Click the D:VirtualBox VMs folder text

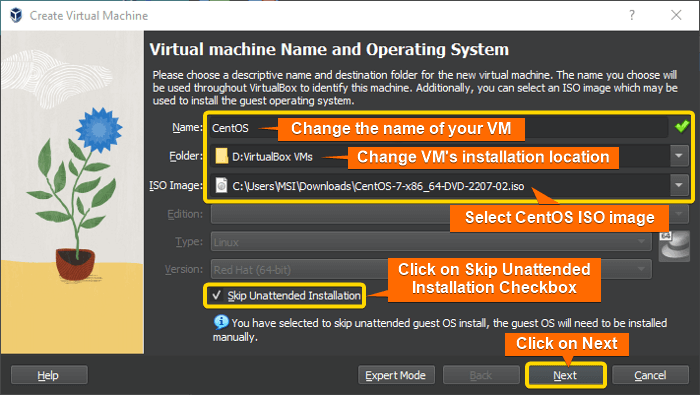point(272,157)
